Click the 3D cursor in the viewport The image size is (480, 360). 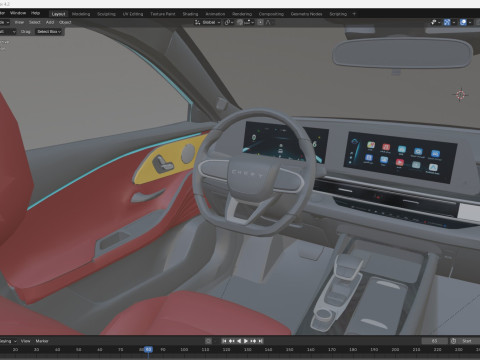[460, 95]
